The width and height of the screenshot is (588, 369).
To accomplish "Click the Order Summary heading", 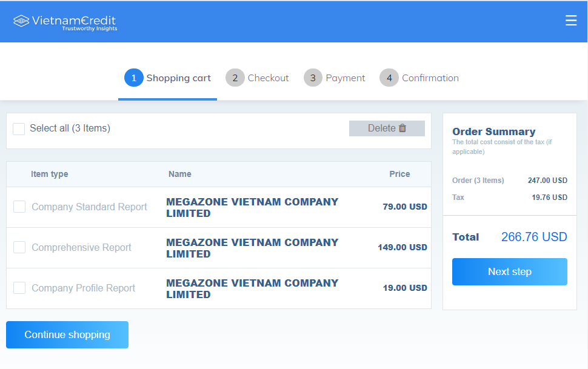I will tap(493, 131).
